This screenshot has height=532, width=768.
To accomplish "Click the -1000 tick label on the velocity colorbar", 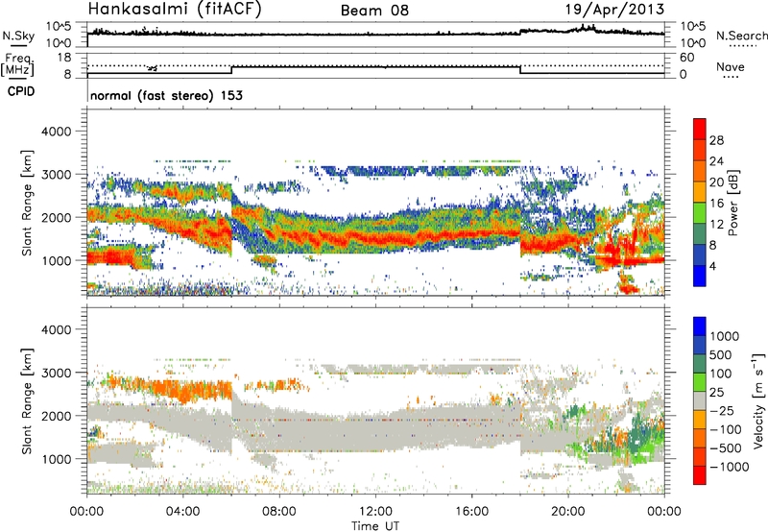I will pos(729,467).
